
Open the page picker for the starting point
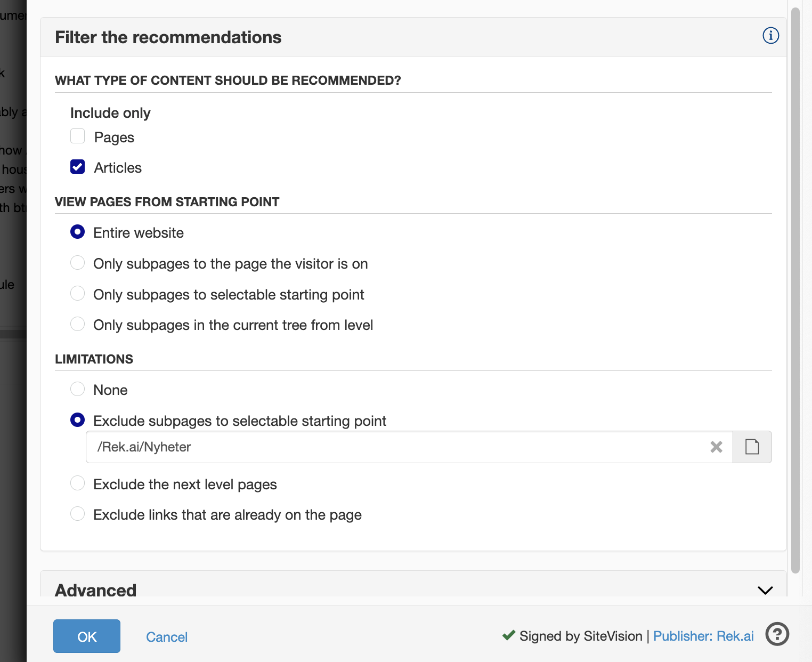752,447
